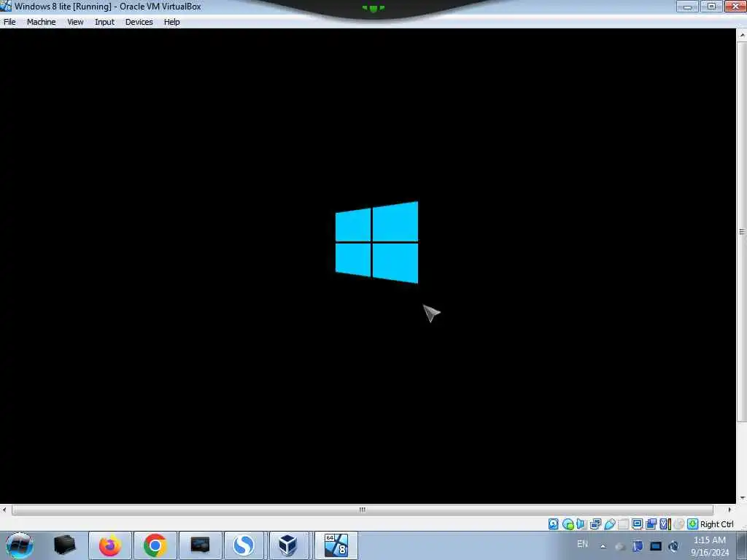Click the green keyboard capture arrow icon
This screenshot has height=560, width=747.
(x=693, y=524)
